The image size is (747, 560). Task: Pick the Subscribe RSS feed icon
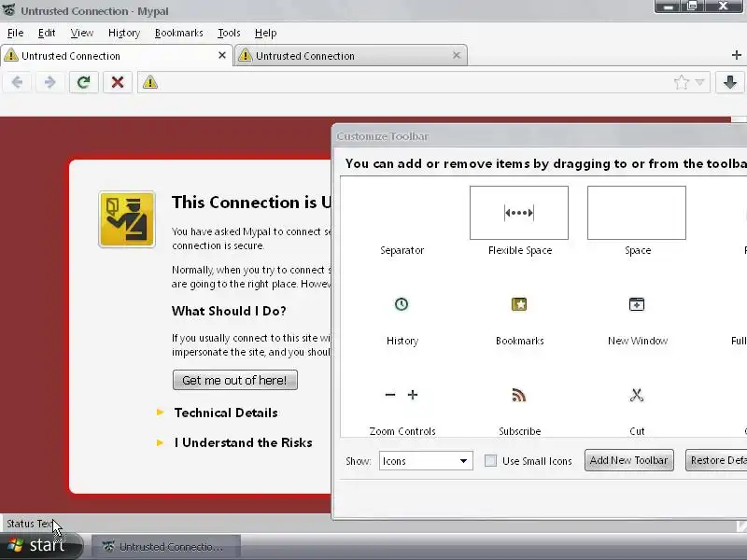pos(519,395)
